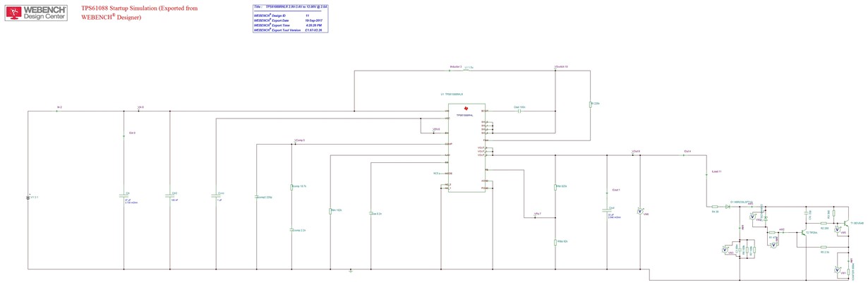Viewport: 868px width, 285px height.
Task: Click the Iin 2 node label
Action: click(x=59, y=107)
